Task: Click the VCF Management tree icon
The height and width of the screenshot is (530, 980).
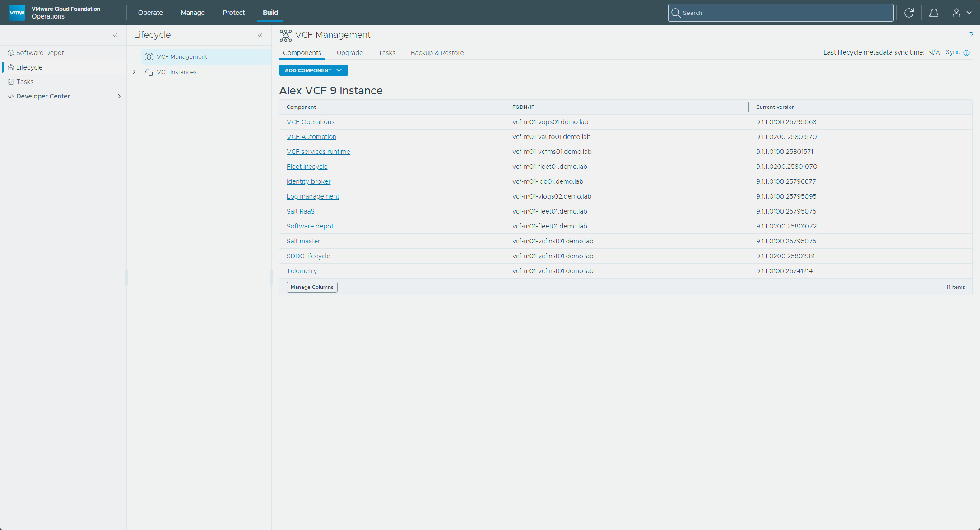Action: click(149, 57)
